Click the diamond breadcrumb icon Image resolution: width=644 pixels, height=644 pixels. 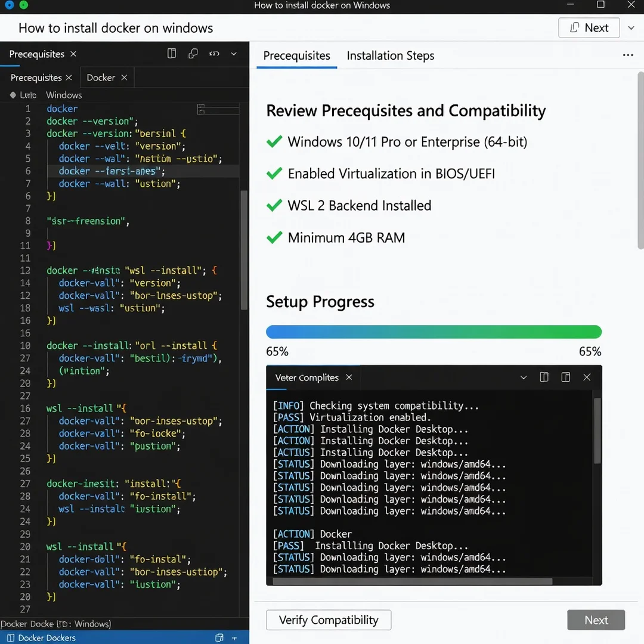point(13,95)
